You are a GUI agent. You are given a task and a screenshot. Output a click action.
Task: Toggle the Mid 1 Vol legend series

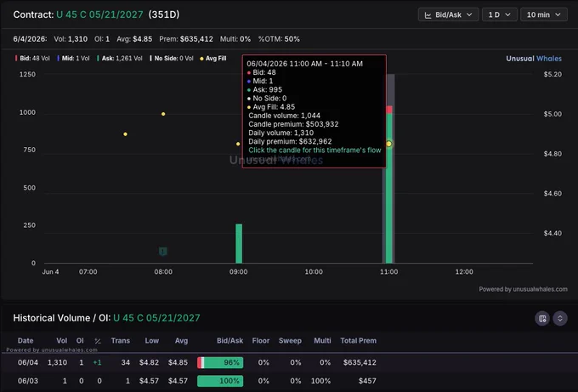[73, 59]
